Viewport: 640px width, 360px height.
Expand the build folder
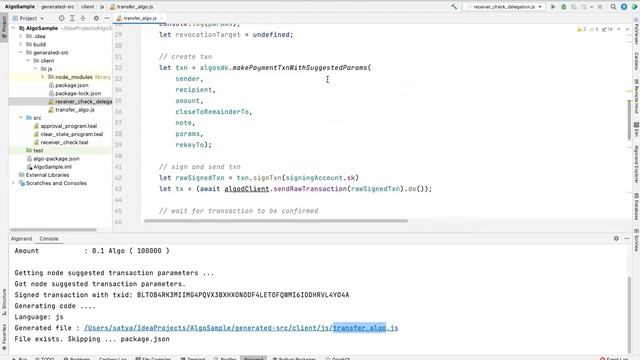21,44
